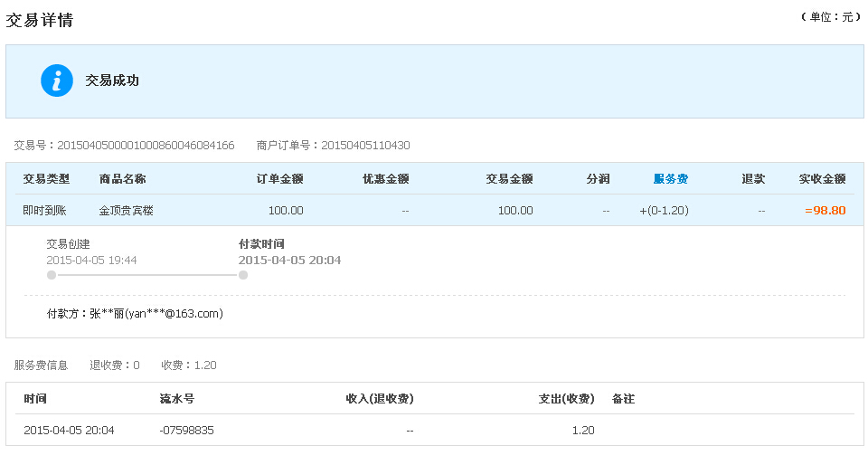Click the 支出(收费) column header

[566, 399]
